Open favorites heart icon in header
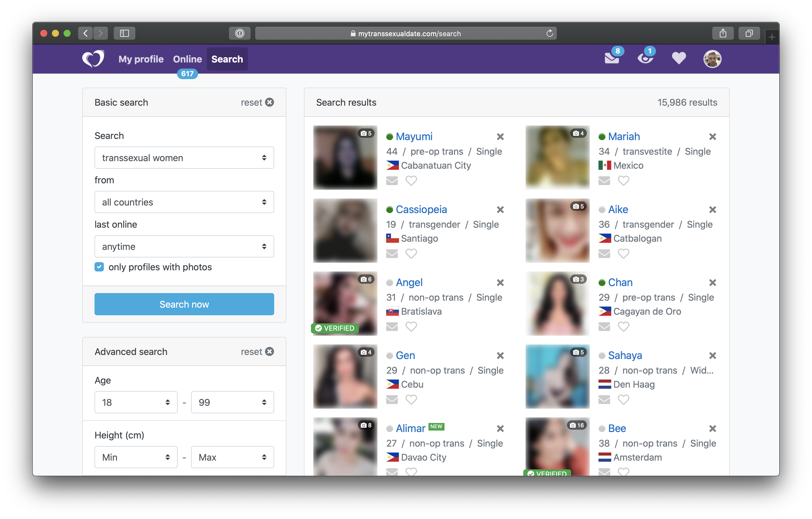Viewport: 812px width, 519px height. pyautogui.click(x=678, y=58)
